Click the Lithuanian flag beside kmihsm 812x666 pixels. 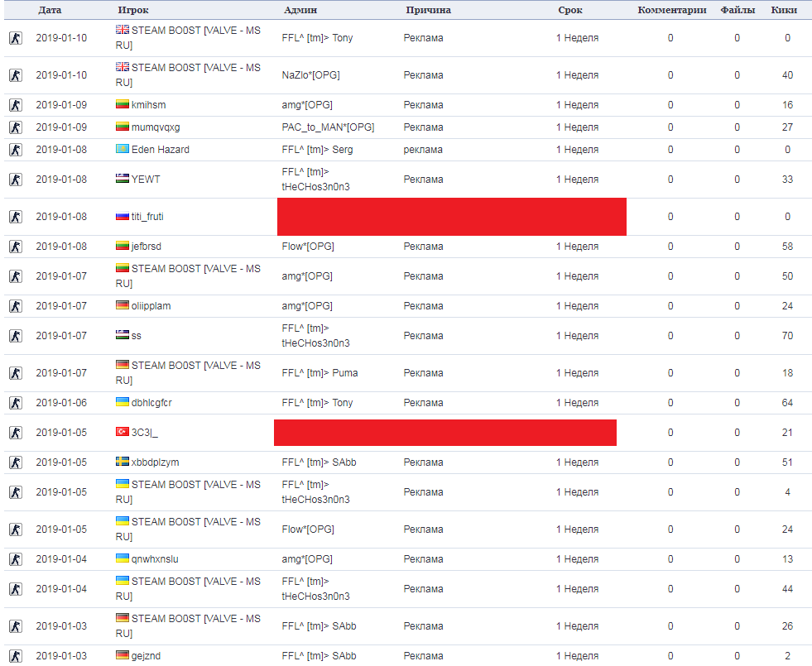123,104
